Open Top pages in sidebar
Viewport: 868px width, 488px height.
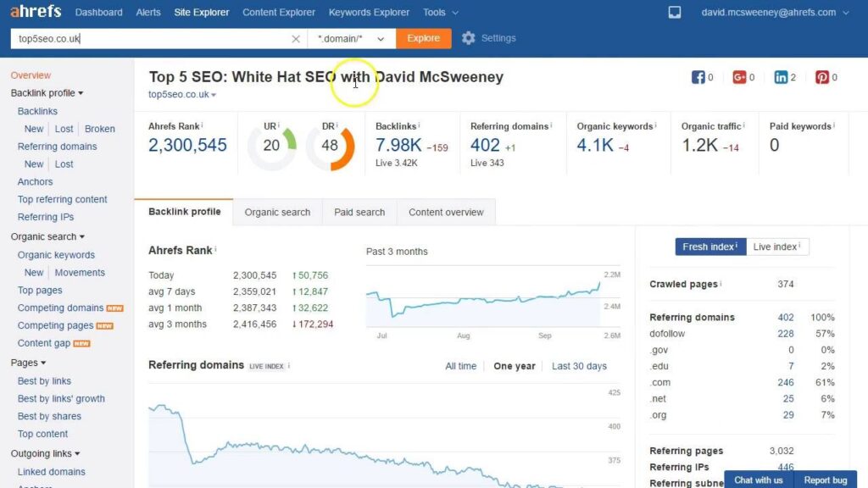pyautogui.click(x=40, y=291)
